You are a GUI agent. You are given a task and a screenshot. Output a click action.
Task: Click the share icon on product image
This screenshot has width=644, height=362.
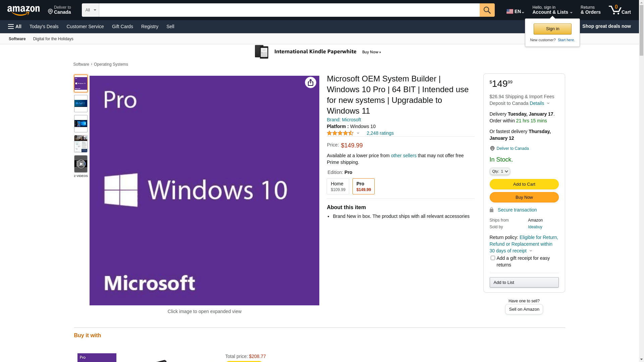pyautogui.click(x=310, y=82)
